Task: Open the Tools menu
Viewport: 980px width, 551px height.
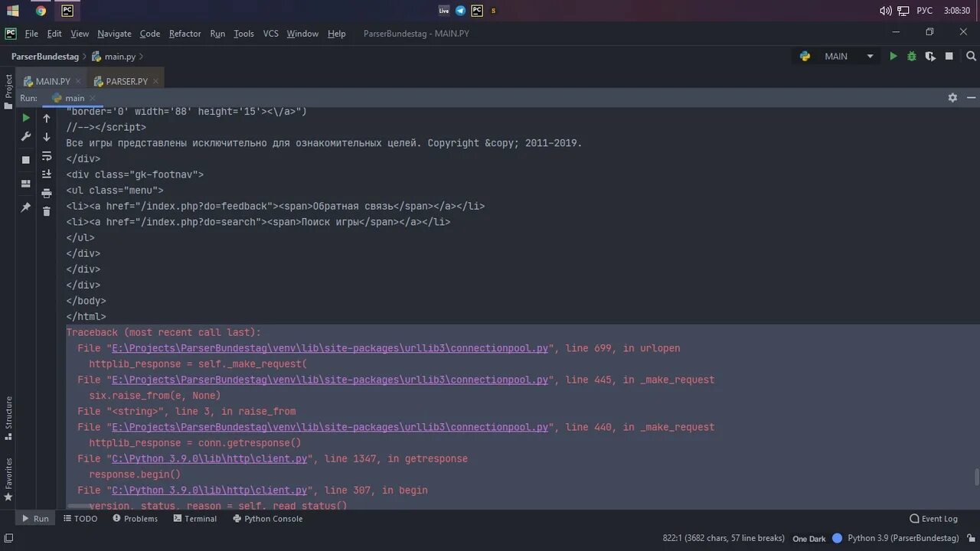Action: pos(244,34)
